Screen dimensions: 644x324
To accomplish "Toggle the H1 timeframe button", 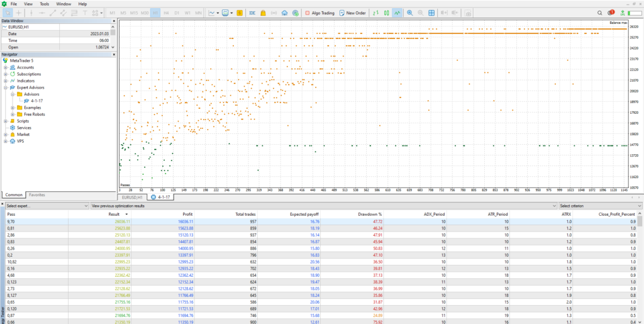I will tap(155, 13).
